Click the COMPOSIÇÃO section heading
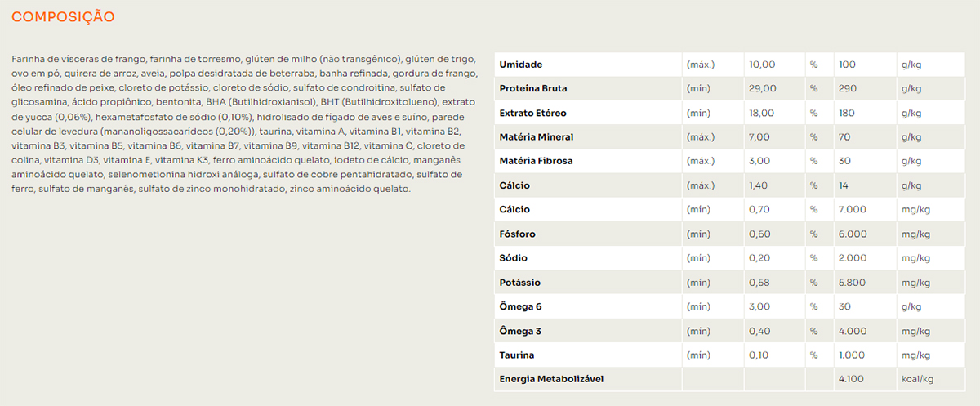980x406 pixels. point(63,16)
